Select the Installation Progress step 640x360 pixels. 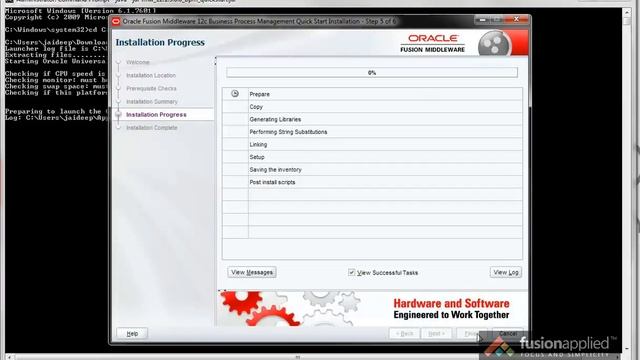[x=156, y=114]
